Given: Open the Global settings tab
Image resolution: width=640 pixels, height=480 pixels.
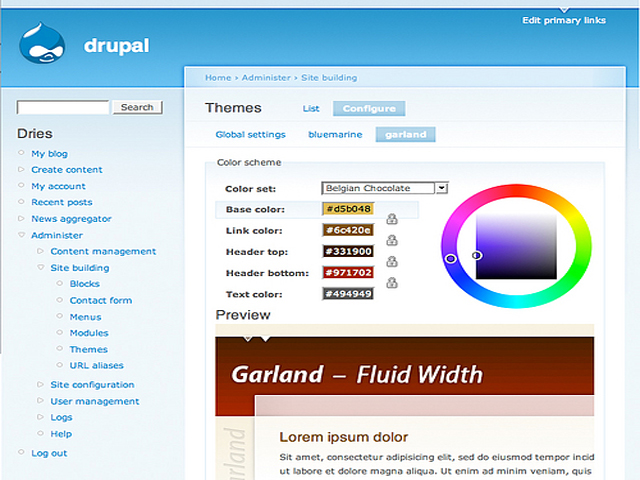Looking at the screenshot, I should [x=250, y=134].
